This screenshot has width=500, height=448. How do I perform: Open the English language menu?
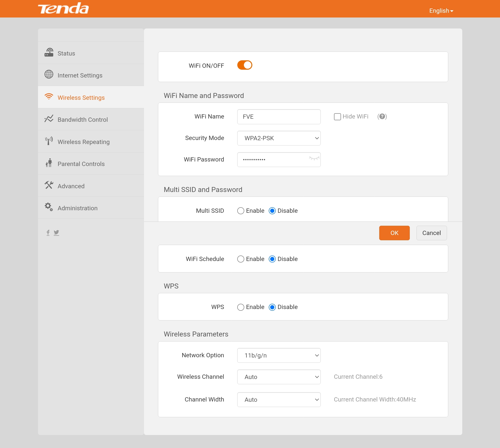coord(441,11)
